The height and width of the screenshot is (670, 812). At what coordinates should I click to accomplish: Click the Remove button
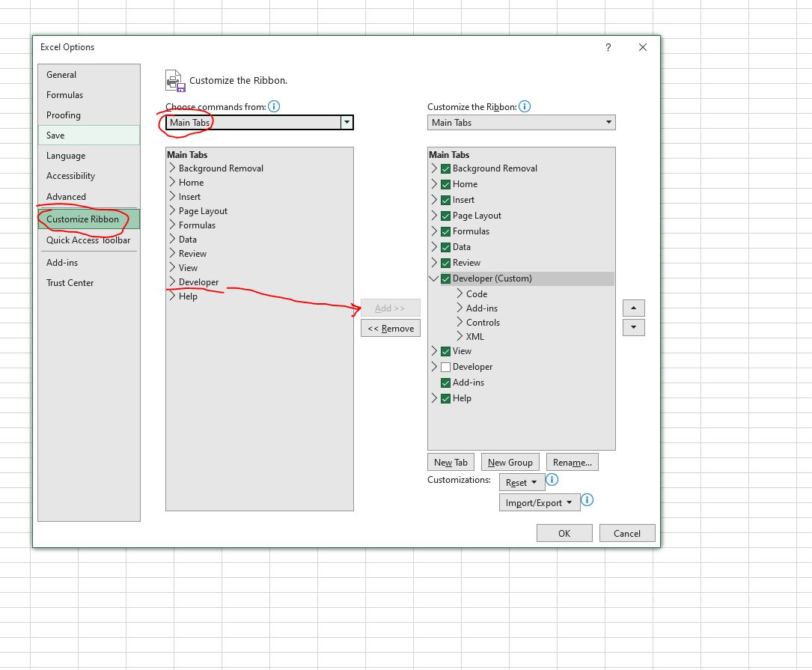[x=391, y=329]
